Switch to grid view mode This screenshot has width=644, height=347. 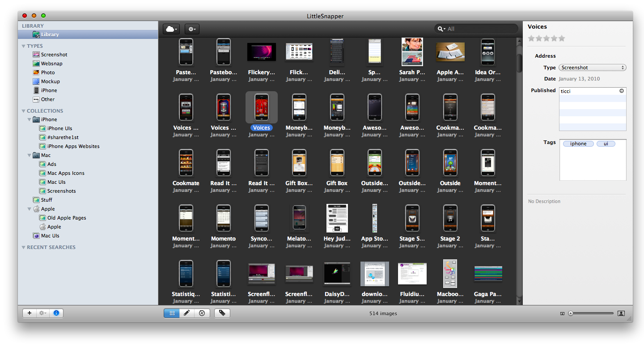tap(172, 313)
